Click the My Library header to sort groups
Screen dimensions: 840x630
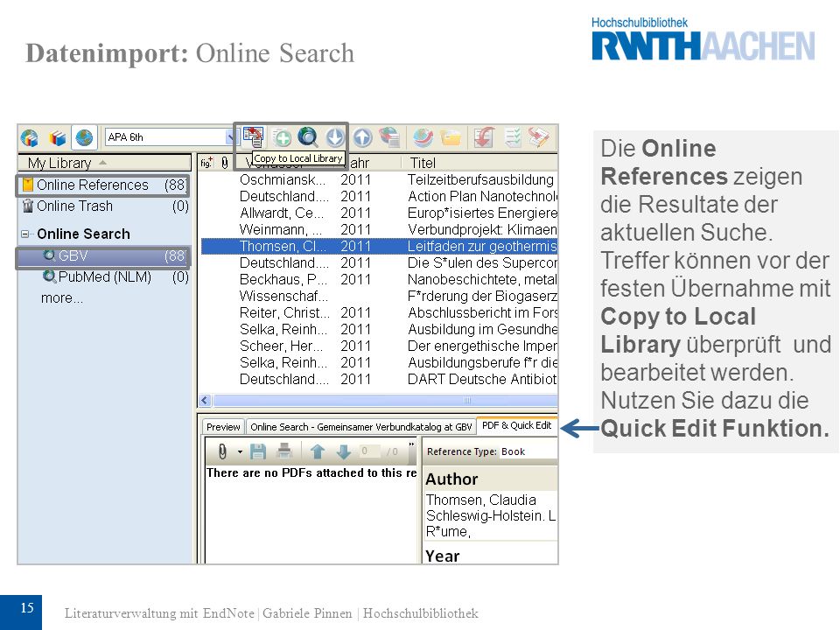click(104, 163)
